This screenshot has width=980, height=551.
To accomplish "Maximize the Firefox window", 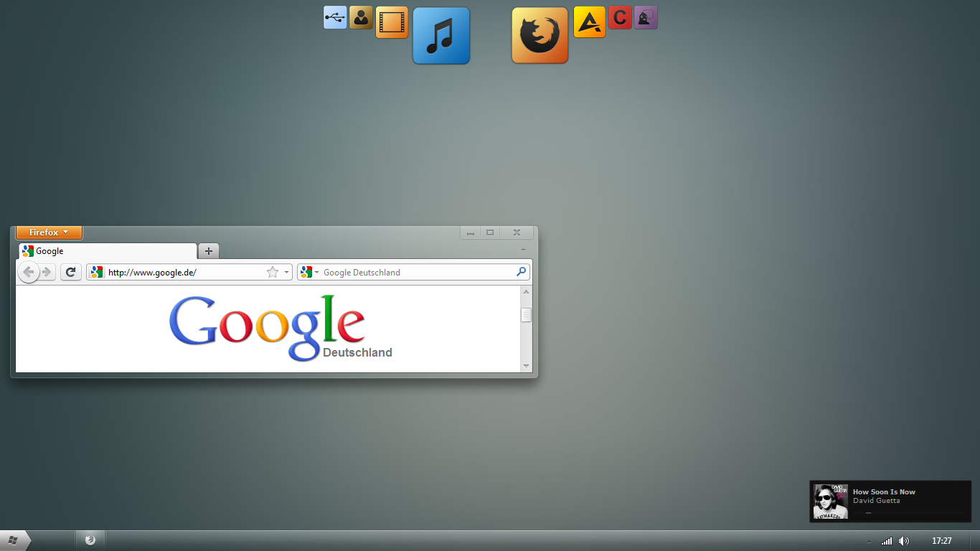I will coord(490,232).
